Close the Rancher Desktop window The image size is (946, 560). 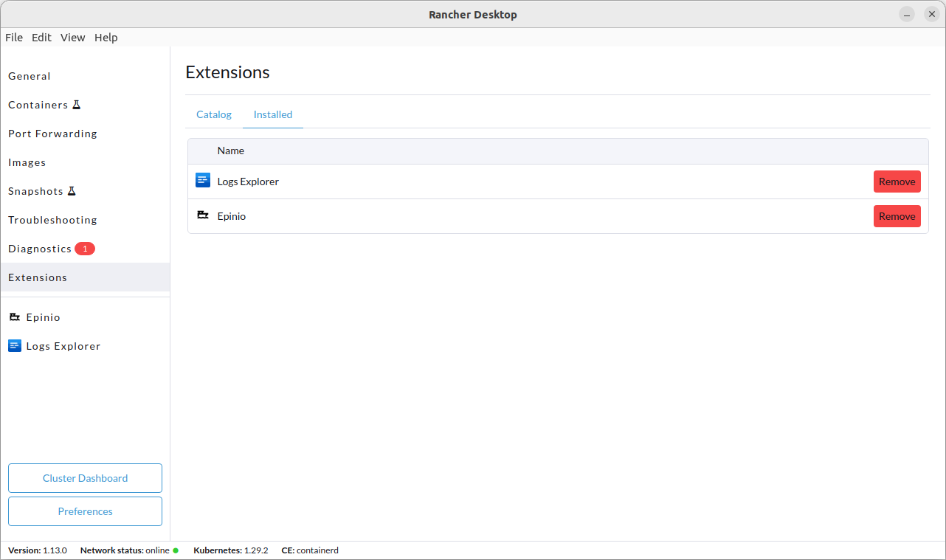pyautogui.click(x=932, y=15)
